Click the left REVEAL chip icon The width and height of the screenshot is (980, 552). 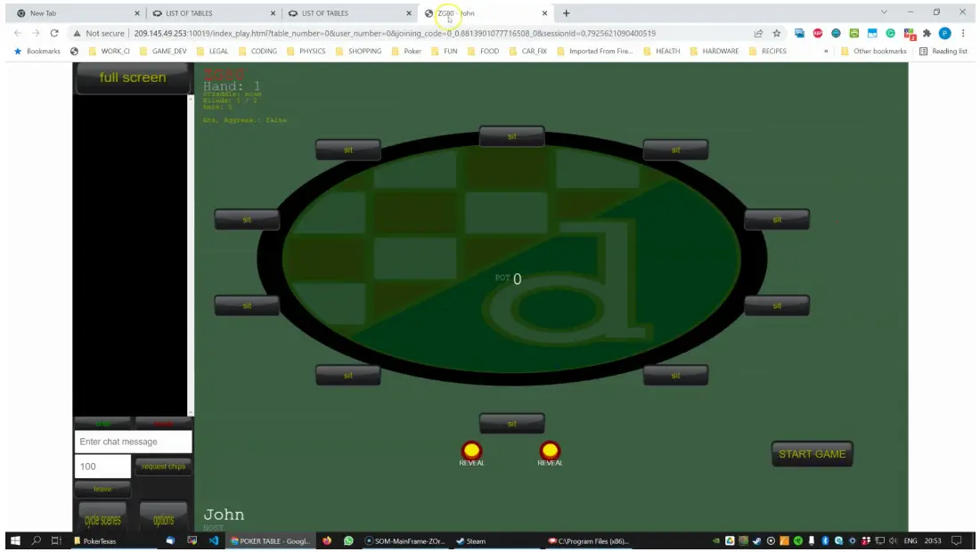pyautogui.click(x=472, y=450)
